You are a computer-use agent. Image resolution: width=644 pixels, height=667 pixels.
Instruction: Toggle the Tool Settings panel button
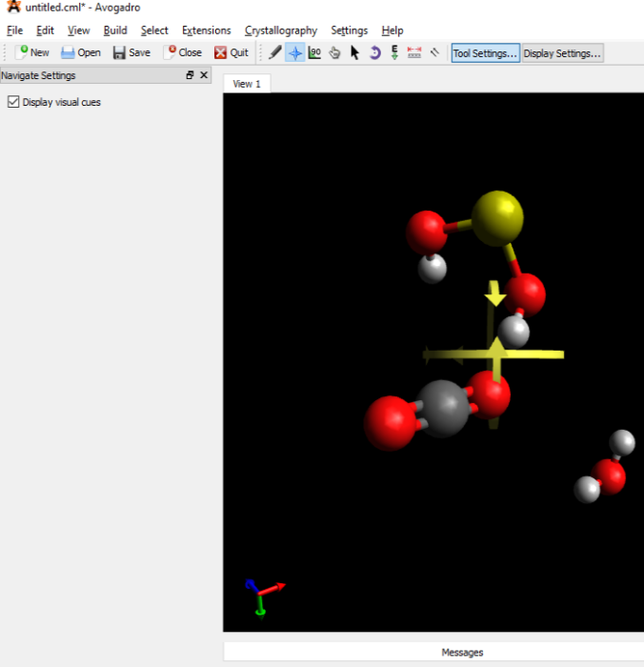point(485,53)
